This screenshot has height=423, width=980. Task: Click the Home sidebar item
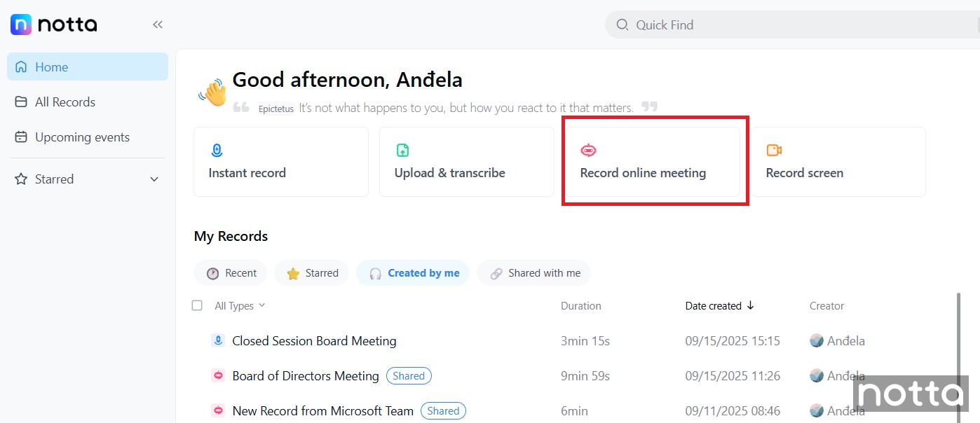tap(52, 67)
